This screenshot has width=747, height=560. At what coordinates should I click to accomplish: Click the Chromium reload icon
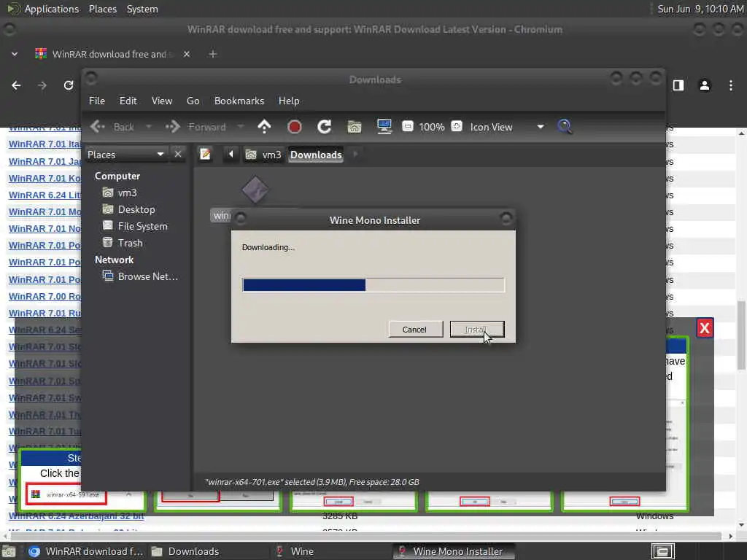[69, 85]
